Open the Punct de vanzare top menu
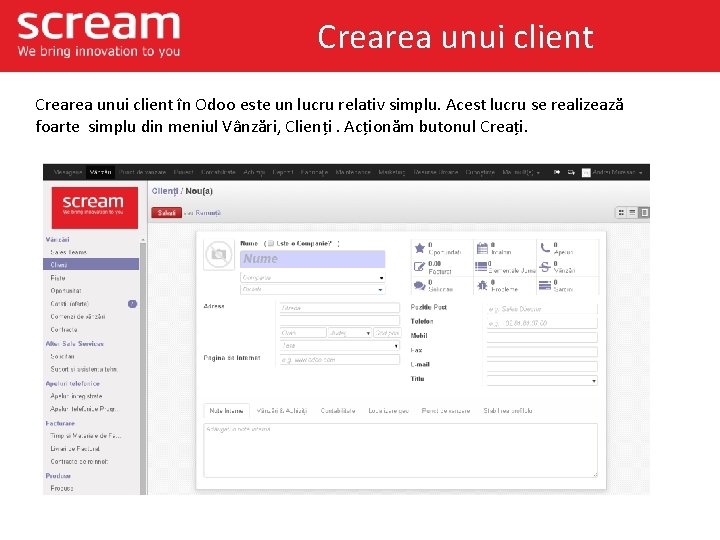 [x=142, y=172]
